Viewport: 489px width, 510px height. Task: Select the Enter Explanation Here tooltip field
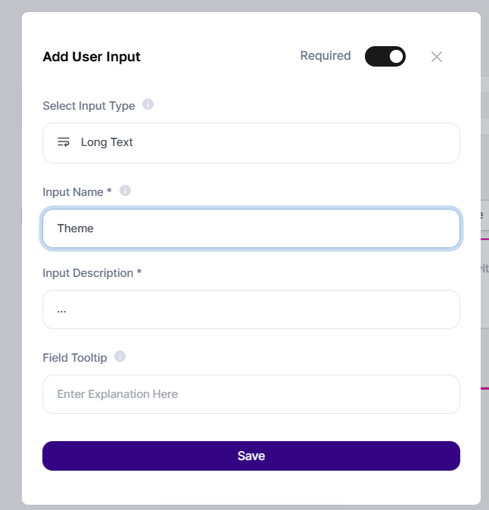point(251,394)
